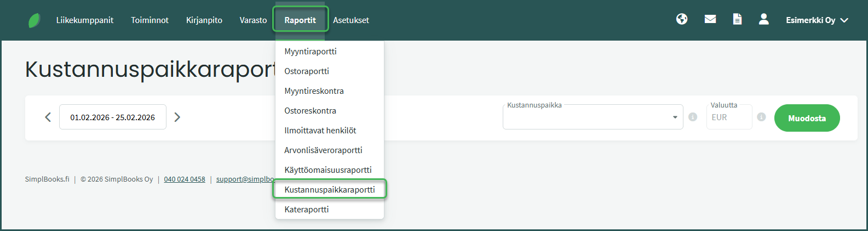
Task: Expand the Esimerkki Oy company menu
Action: [817, 20]
